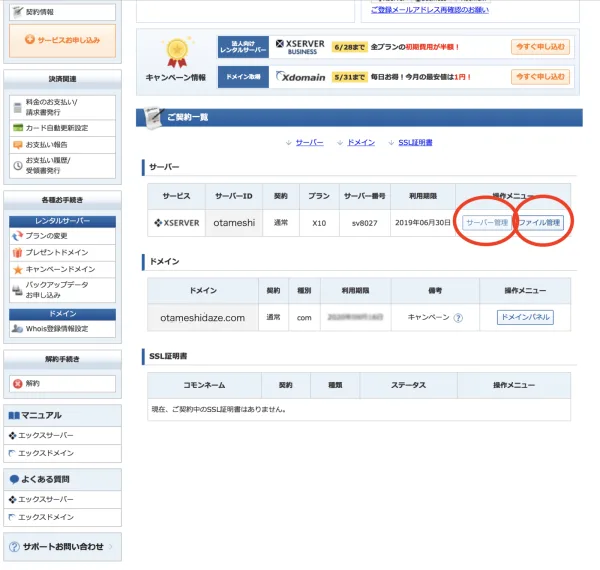Open お支払い報告 menu item
The width and height of the screenshot is (600, 570).
click(62, 145)
